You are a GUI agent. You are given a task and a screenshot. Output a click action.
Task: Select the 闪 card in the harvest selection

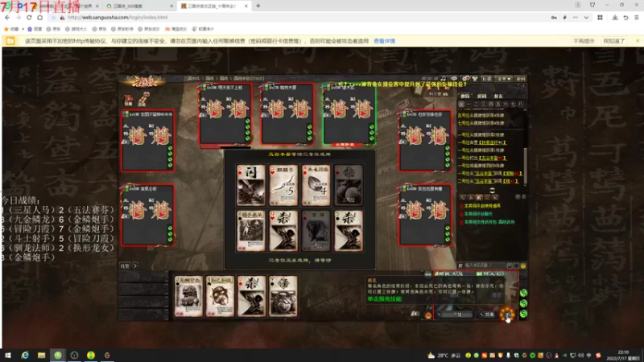(x=250, y=185)
